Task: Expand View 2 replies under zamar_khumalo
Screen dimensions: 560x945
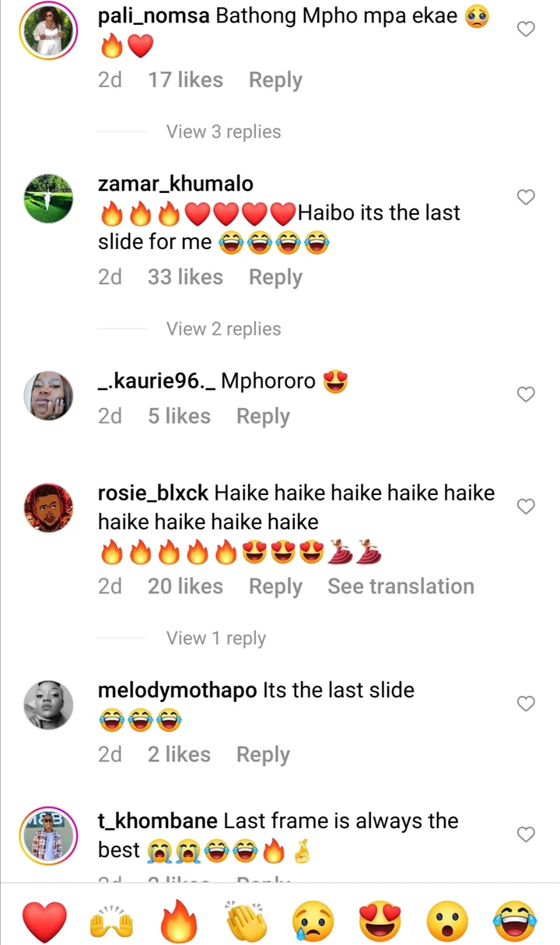Action: point(224,328)
